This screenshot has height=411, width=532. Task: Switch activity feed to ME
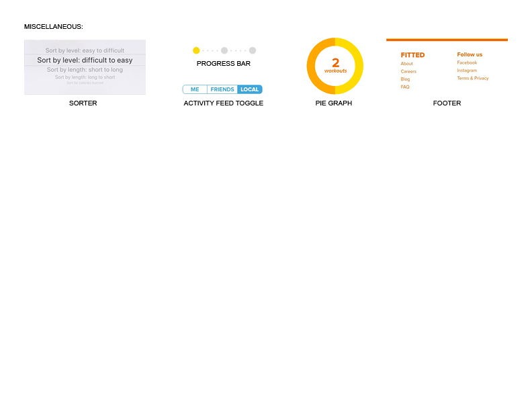pyautogui.click(x=195, y=89)
